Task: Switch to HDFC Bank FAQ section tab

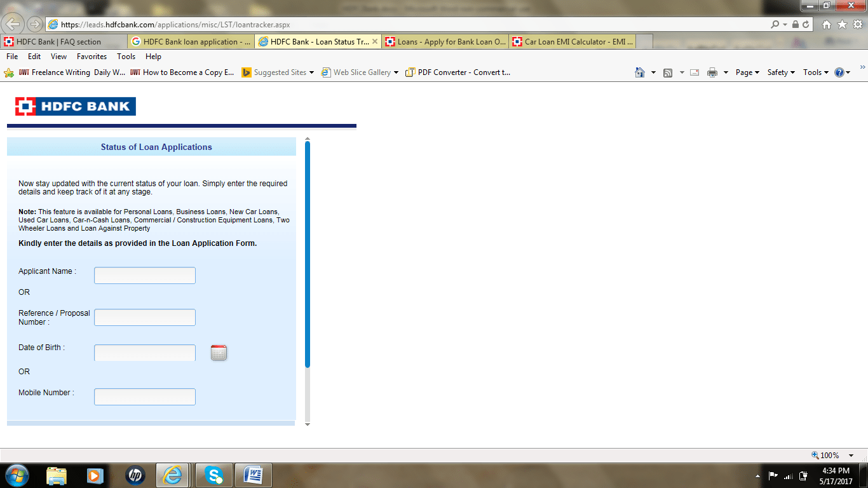Action: pos(64,42)
